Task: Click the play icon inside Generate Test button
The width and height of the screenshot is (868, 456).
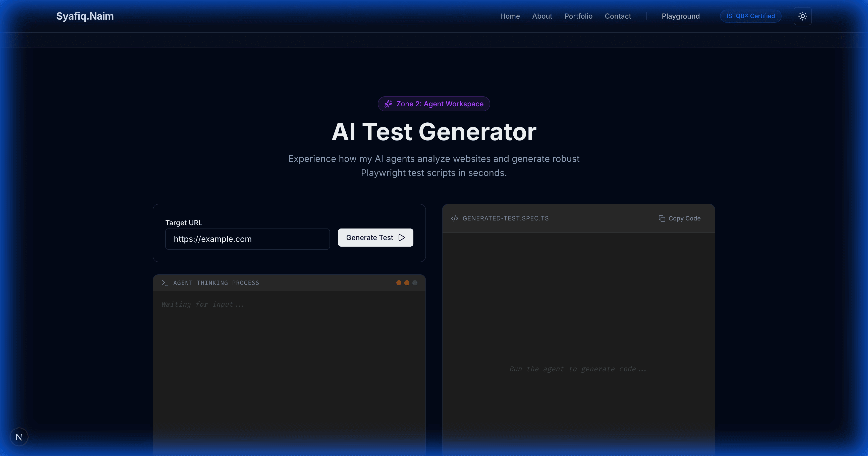Action: click(401, 238)
